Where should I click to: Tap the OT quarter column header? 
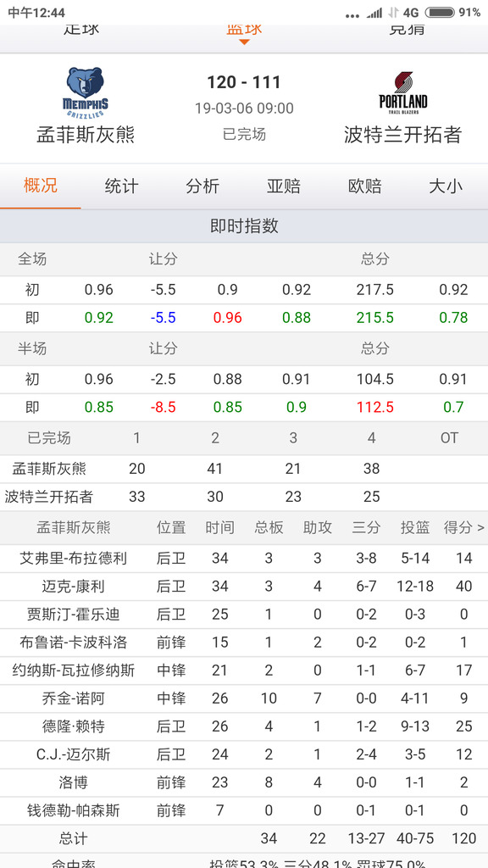(449, 438)
